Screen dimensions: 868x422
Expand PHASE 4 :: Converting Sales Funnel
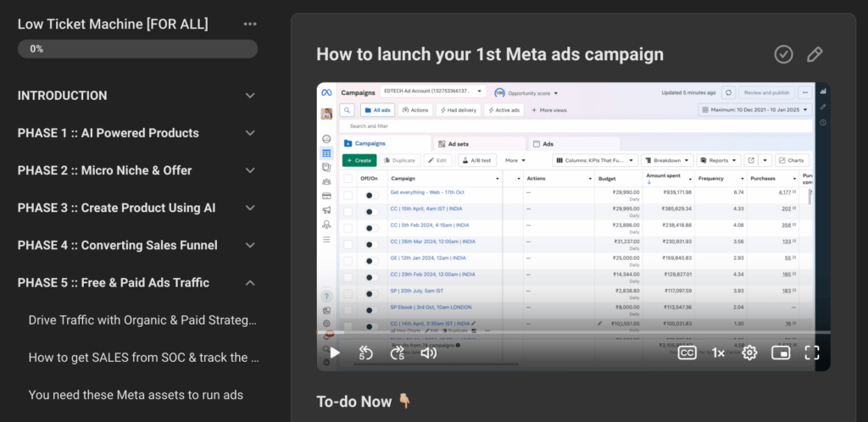tap(250, 245)
